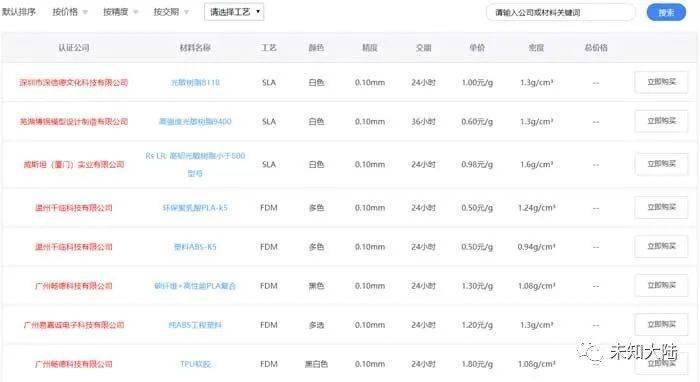700x382 pixels.
Task: Click the sort arrow beside 按精度
Action: (136, 12)
